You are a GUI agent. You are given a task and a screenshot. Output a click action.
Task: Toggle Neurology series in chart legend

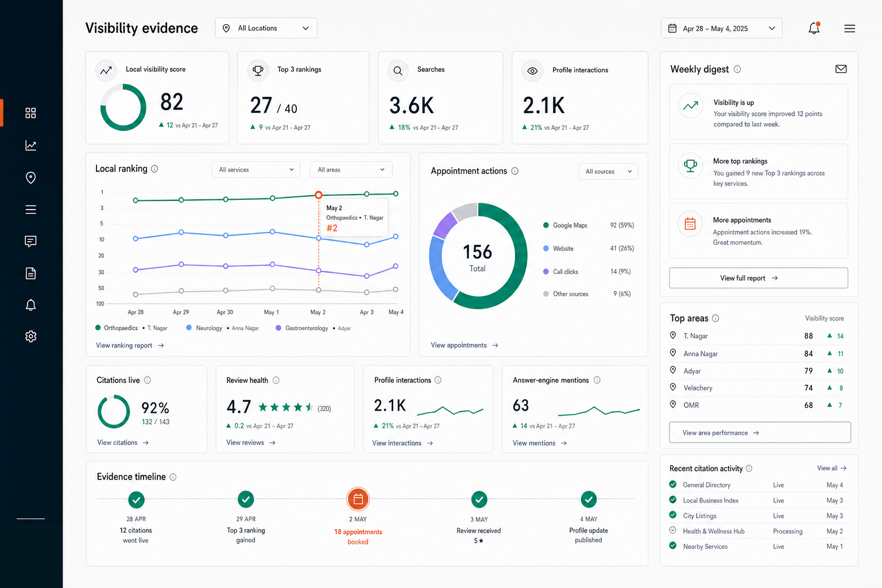[223, 328]
